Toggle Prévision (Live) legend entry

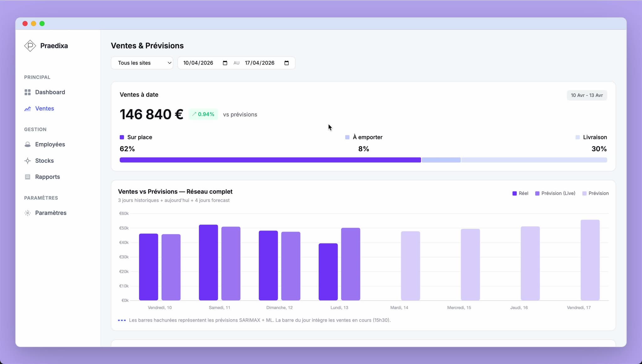(555, 193)
